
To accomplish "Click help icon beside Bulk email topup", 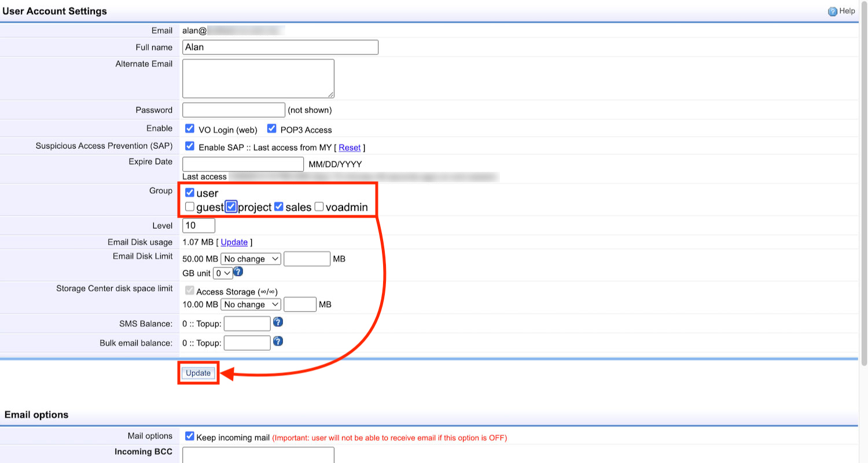I will coord(278,341).
